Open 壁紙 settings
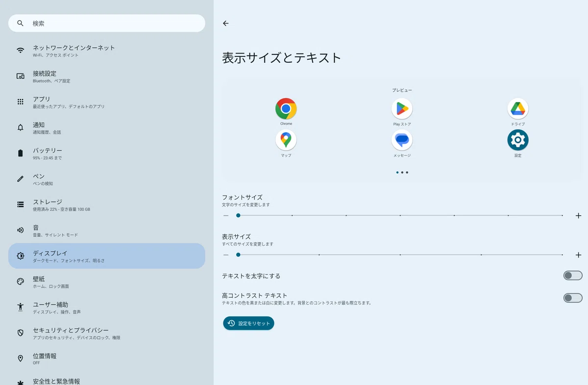The image size is (588, 385). coord(107,282)
